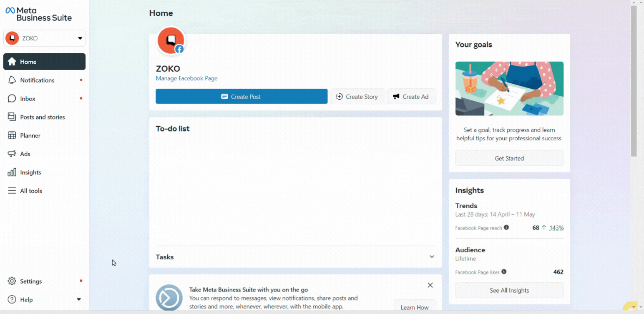The height and width of the screenshot is (314, 644).
Task: Click the Settings gear icon
Action: [x=12, y=281]
